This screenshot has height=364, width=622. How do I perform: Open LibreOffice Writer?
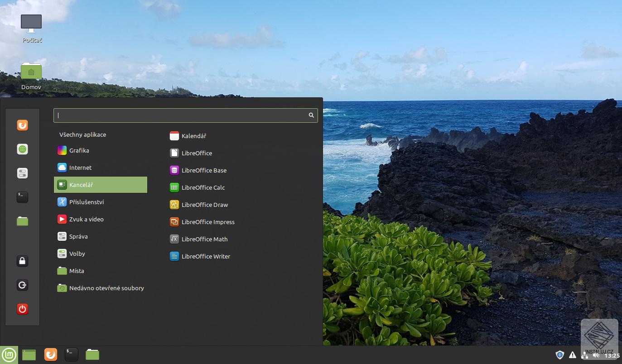coord(206,256)
